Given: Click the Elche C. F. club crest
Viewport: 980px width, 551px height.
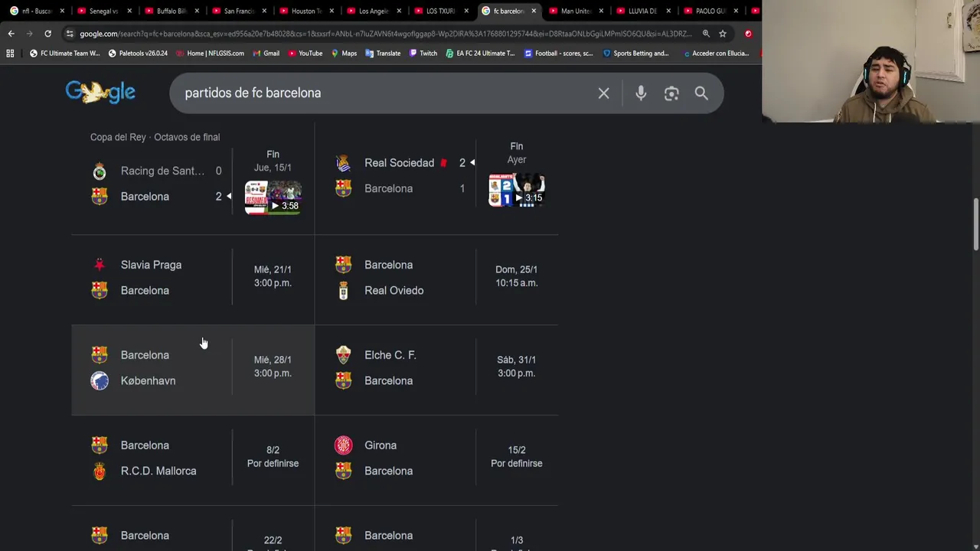Looking at the screenshot, I should coord(344,355).
